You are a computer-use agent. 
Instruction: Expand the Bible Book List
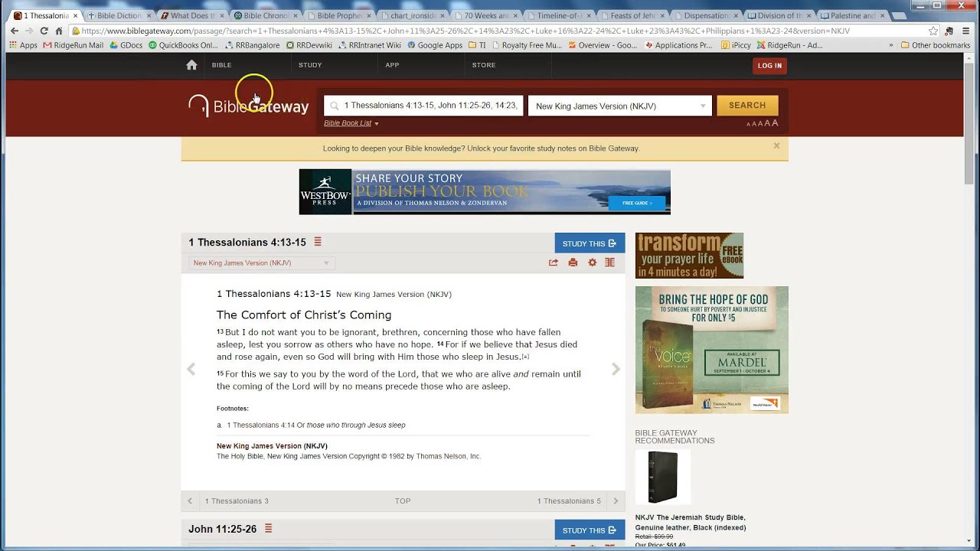tap(351, 123)
